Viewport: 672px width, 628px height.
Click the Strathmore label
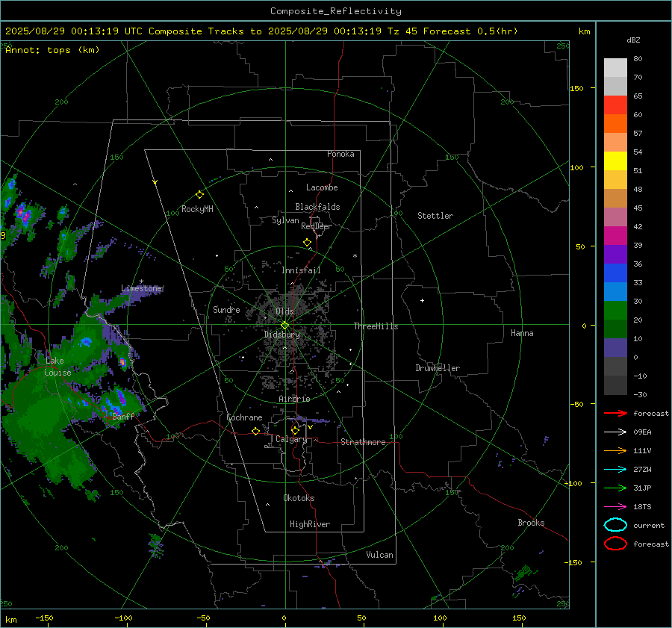[363, 442]
